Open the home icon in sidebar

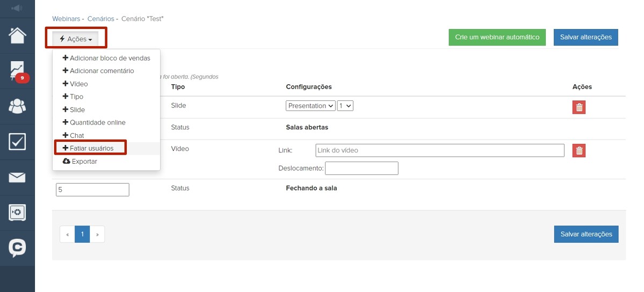(x=17, y=35)
